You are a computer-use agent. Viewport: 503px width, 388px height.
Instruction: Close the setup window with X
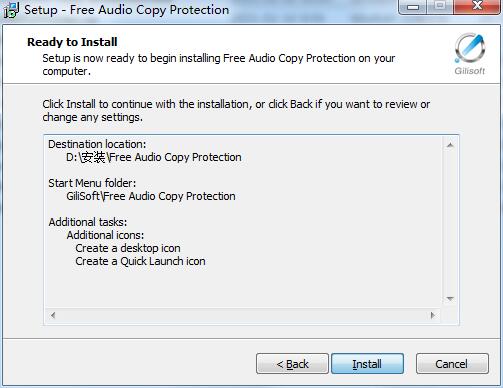(477, 7)
